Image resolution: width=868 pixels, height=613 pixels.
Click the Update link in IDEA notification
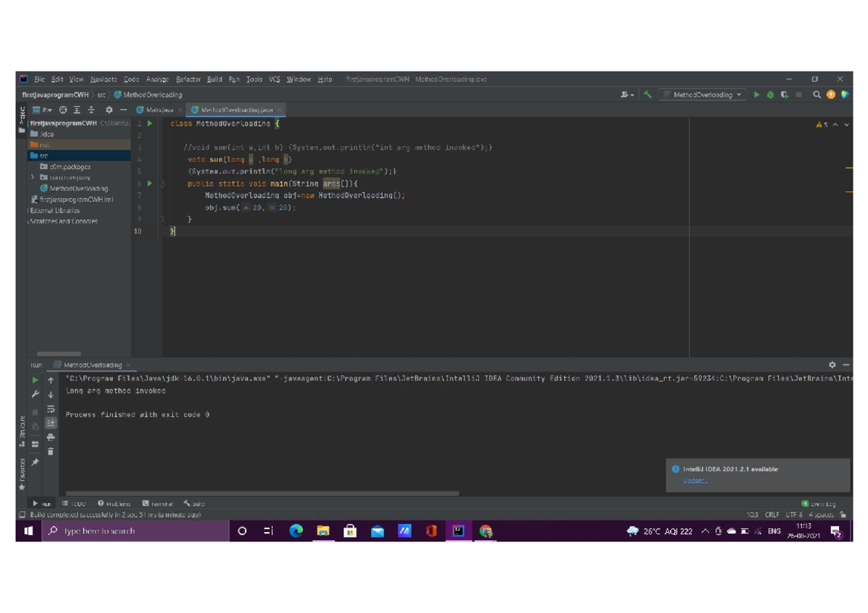[695, 481]
